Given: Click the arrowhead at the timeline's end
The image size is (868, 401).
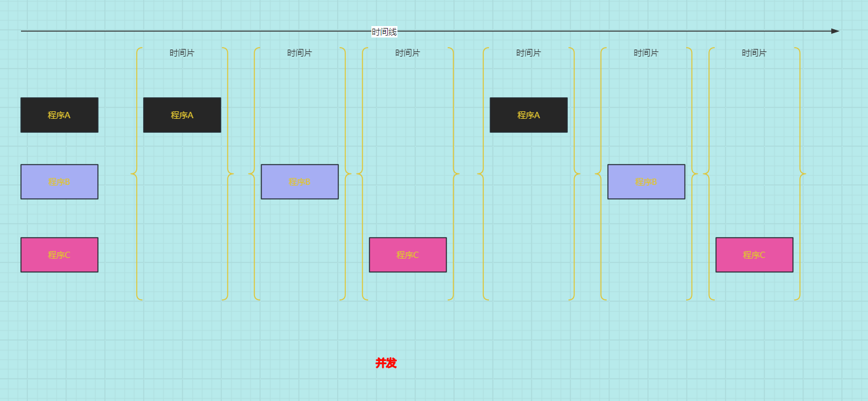Looking at the screenshot, I should (x=834, y=31).
